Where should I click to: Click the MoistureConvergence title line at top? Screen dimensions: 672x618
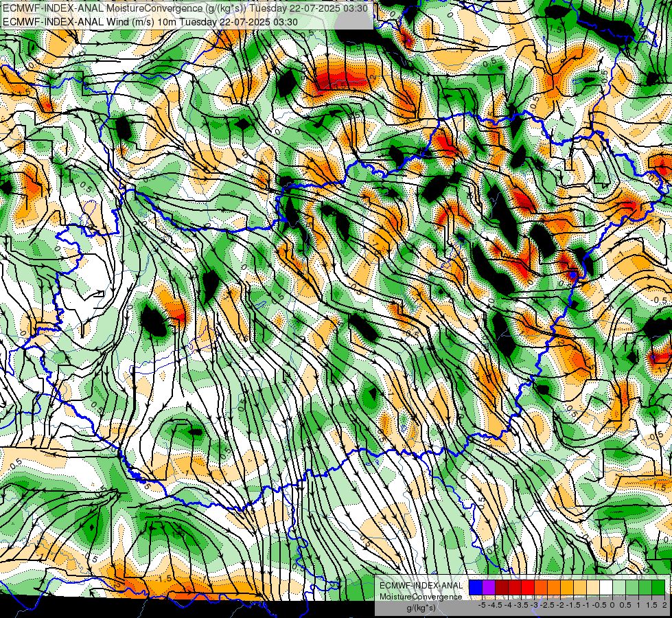185,8
